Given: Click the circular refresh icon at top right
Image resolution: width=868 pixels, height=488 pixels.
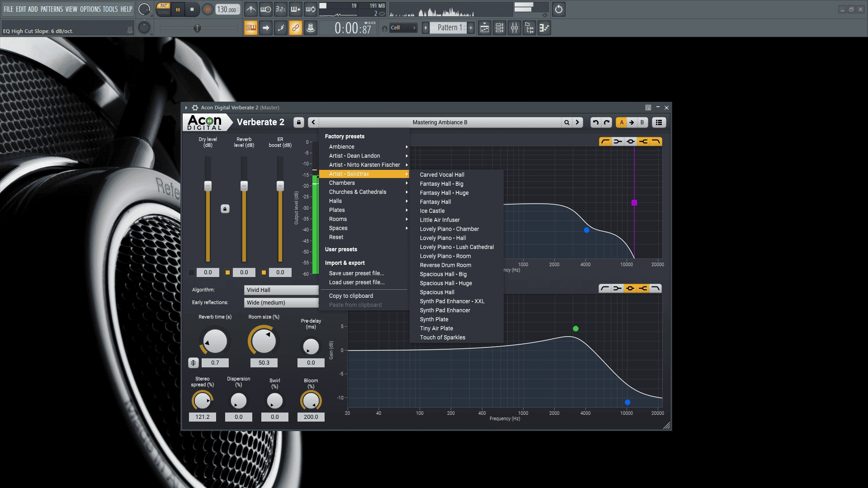Looking at the screenshot, I should 559,9.
